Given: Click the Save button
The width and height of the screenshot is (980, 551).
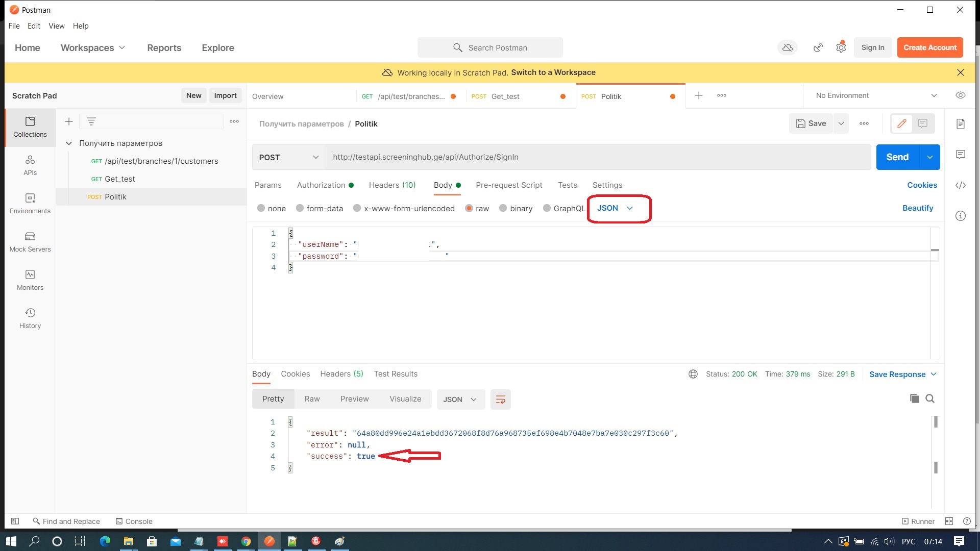Looking at the screenshot, I should [811, 123].
